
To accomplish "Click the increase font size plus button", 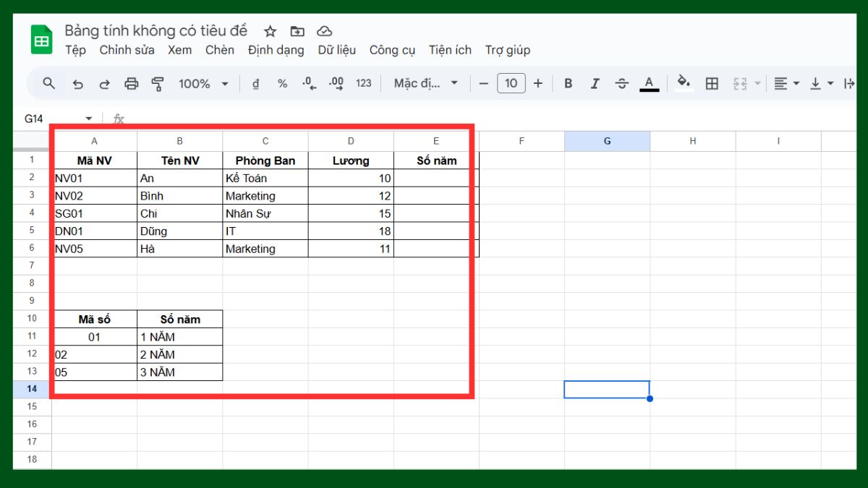I will tap(538, 83).
